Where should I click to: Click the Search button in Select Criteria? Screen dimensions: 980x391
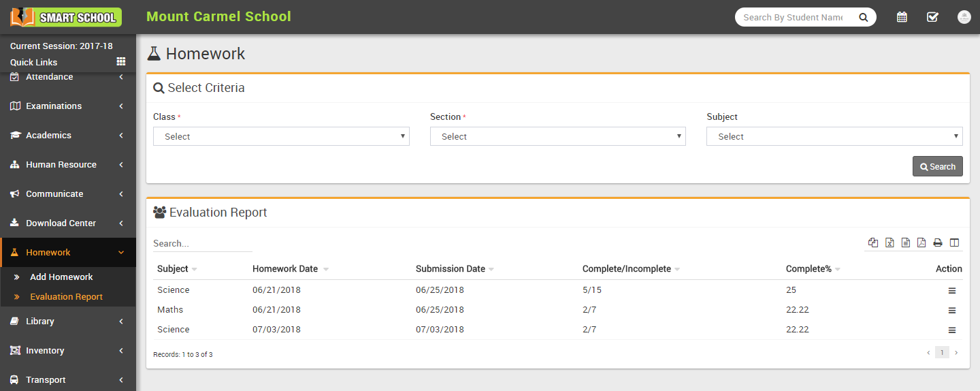point(937,166)
